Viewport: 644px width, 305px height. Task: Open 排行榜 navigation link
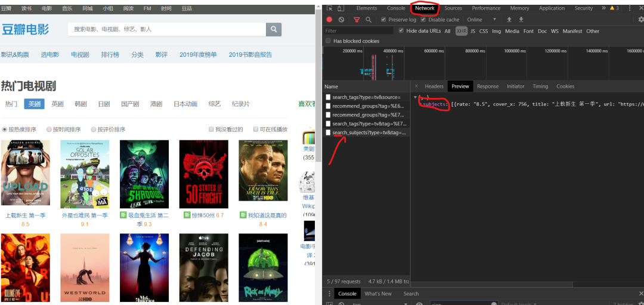pyautogui.click(x=110, y=55)
